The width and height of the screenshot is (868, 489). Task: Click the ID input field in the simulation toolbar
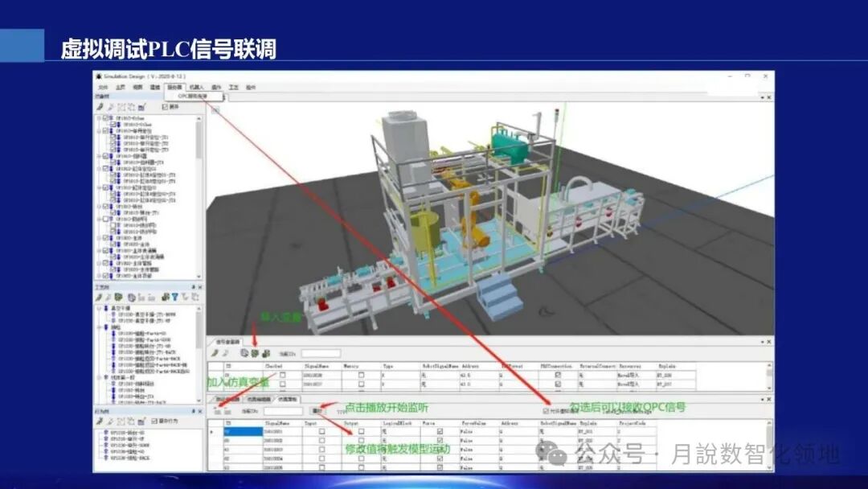284,412
